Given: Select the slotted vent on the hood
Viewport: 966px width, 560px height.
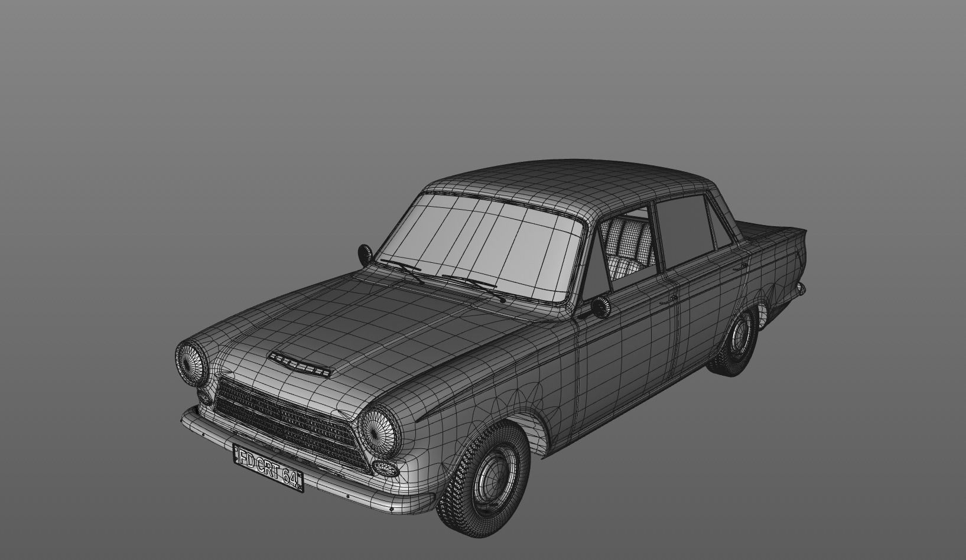Looking at the screenshot, I should (x=300, y=363).
